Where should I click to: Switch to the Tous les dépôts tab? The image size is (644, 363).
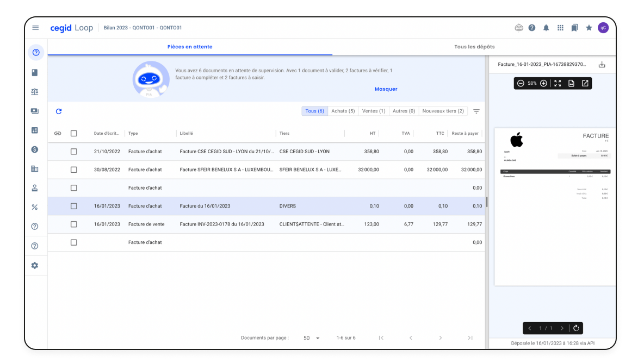474,47
